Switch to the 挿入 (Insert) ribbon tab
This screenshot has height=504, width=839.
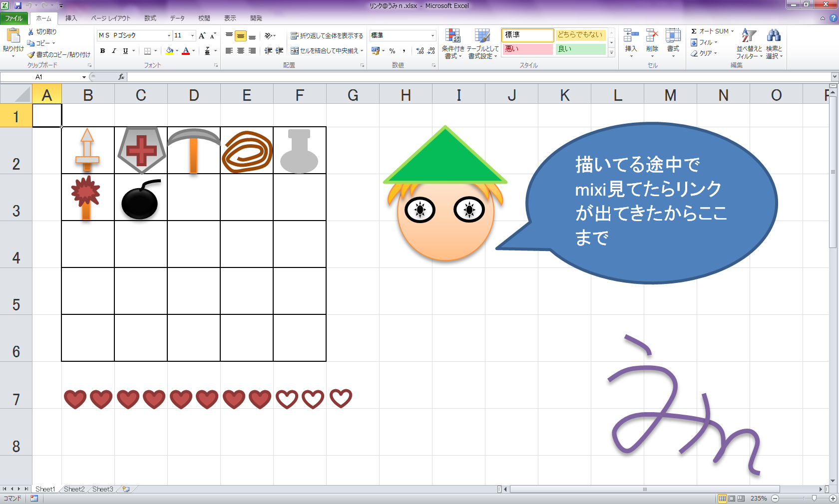coord(71,18)
